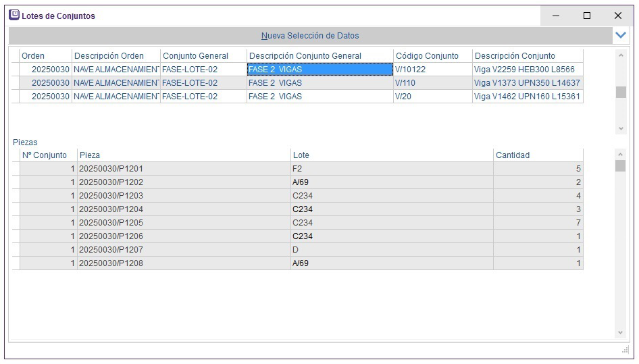Select the row with code V/110

tap(432, 83)
